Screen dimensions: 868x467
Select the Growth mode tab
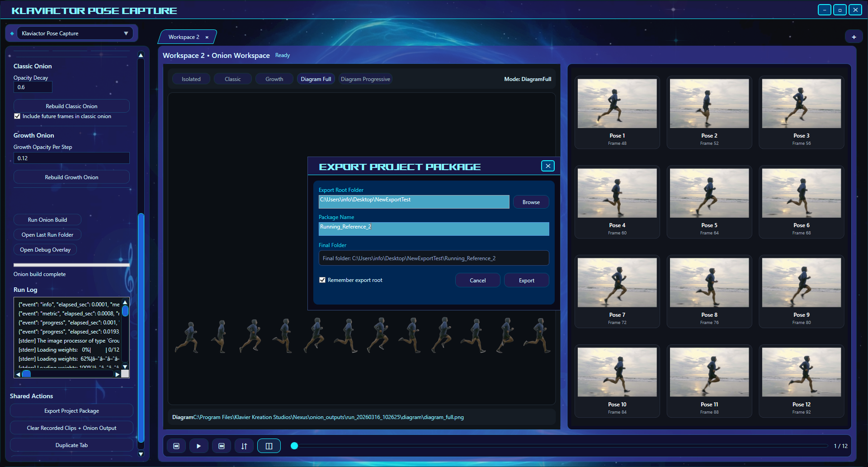(x=274, y=79)
